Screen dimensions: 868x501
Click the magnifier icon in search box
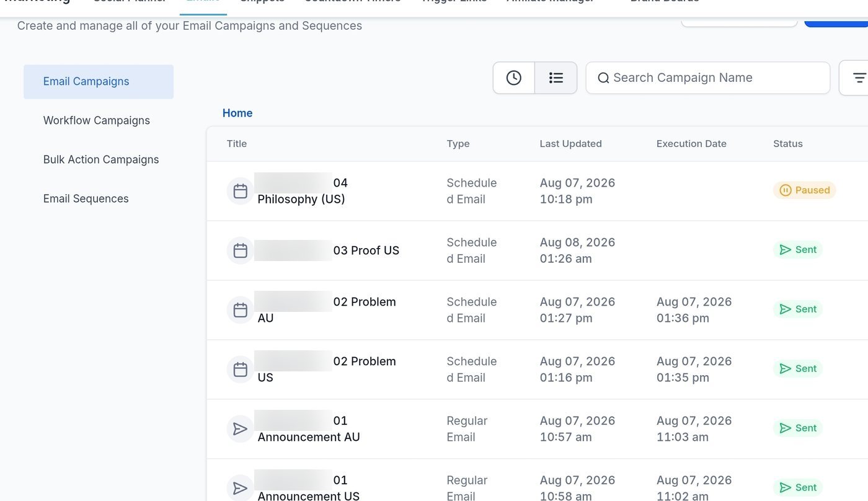coord(603,78)
